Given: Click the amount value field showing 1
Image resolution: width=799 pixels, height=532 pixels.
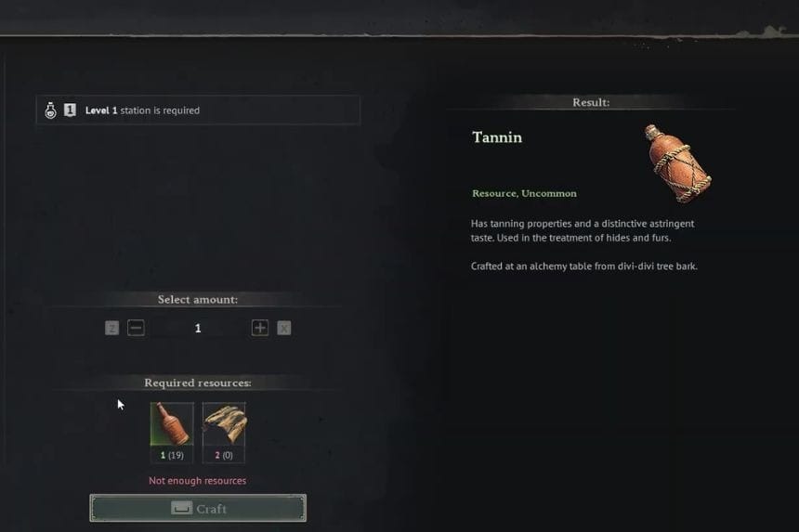Looking at the screenshot, I should 198,329.
